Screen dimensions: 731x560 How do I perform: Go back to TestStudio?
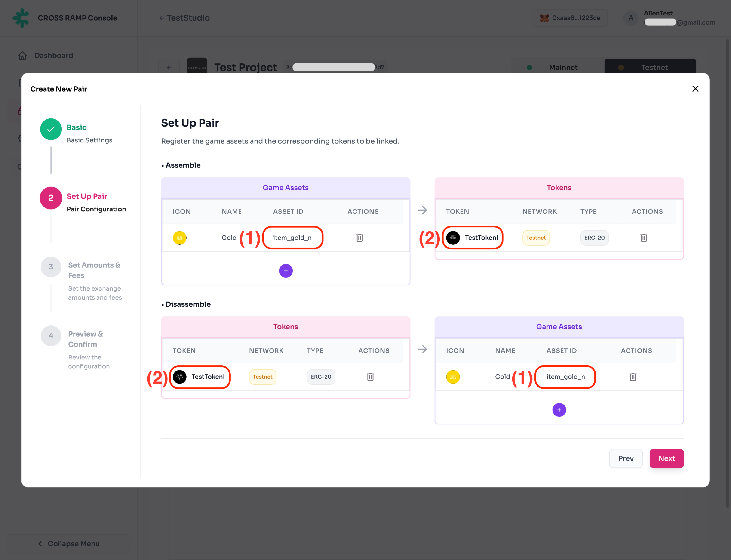click(x=184, y=18)
